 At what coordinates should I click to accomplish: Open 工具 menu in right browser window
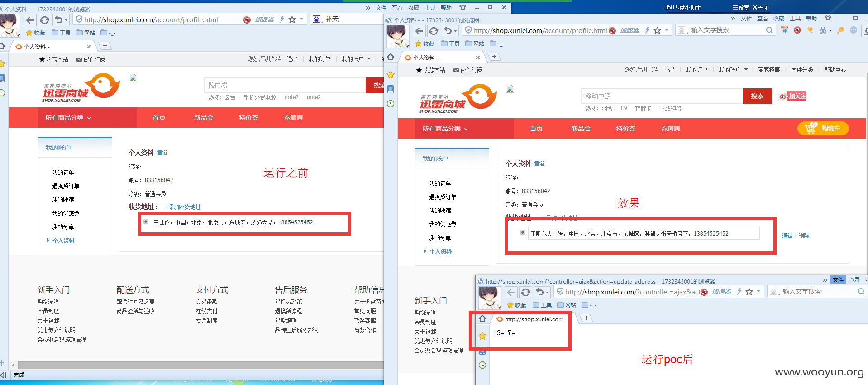[x=795, y=19]
